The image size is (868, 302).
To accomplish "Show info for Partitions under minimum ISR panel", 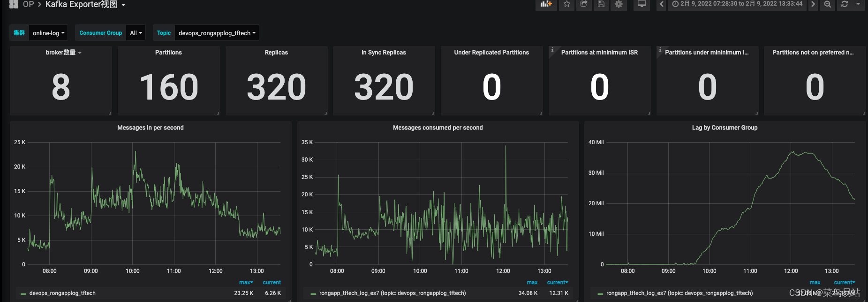I will (x=660, y=49).
